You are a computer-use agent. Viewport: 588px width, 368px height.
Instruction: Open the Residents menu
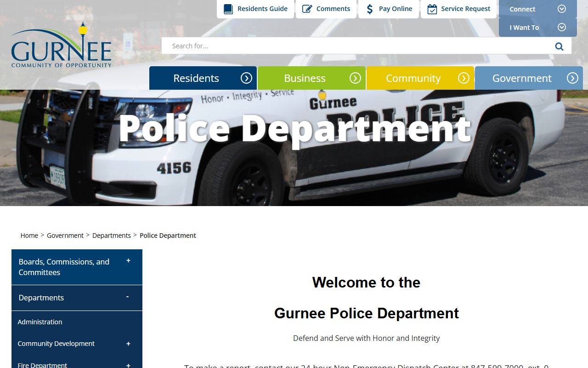[203, 78]
